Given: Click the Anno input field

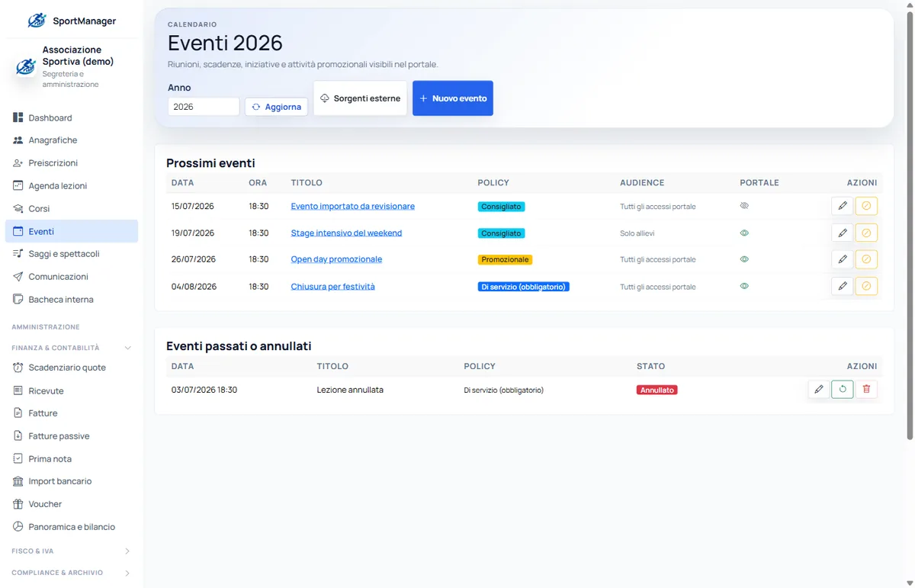Looking at the screenshot, I should coord(204,107).
